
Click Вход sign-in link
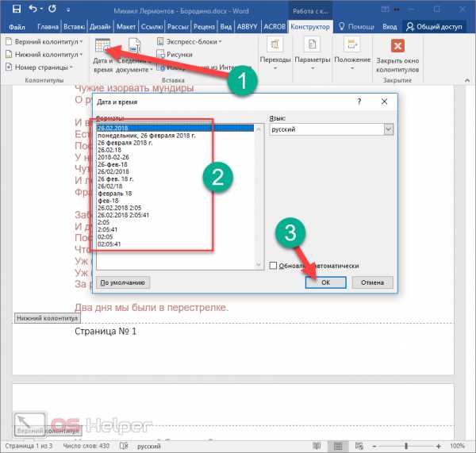point(390,27)
